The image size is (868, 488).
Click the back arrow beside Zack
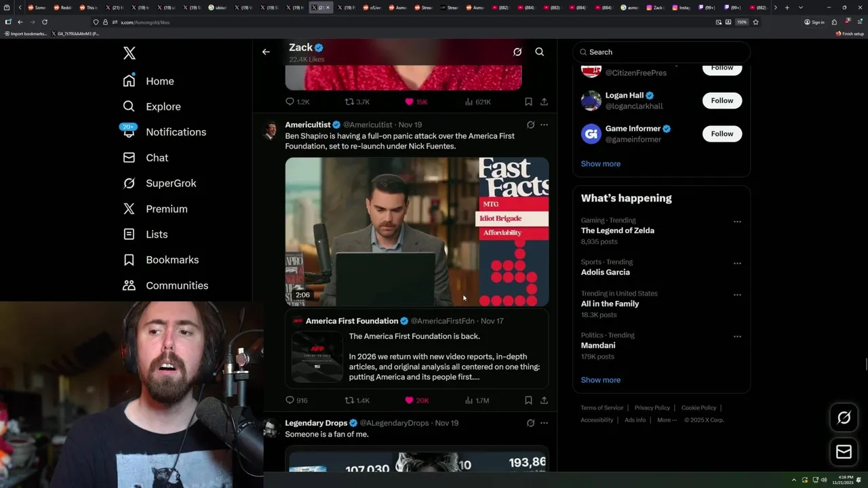tap(266, 52)
